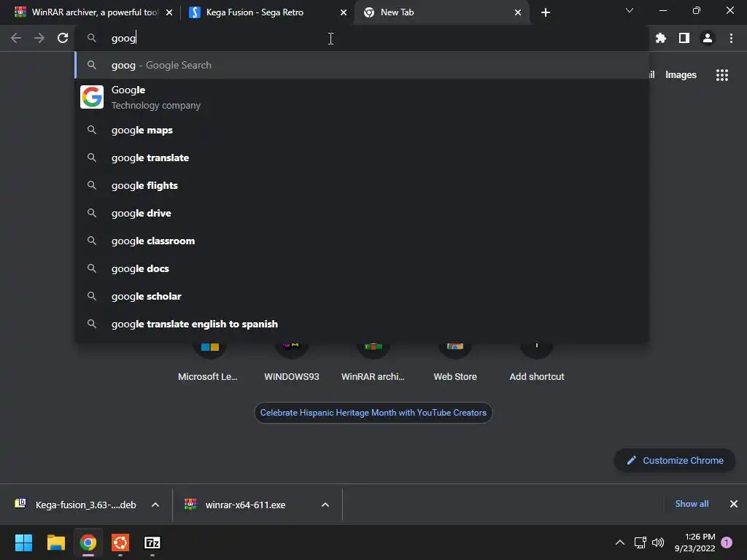This screenshot has width=747, height=560.
Task: Select the google maps suggestion
Action: 362,130
